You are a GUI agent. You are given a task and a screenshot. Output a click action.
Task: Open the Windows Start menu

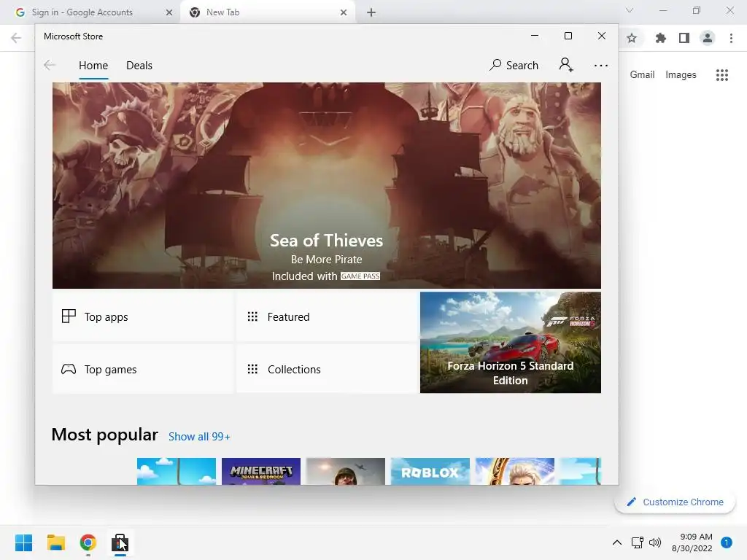[23, 542]
